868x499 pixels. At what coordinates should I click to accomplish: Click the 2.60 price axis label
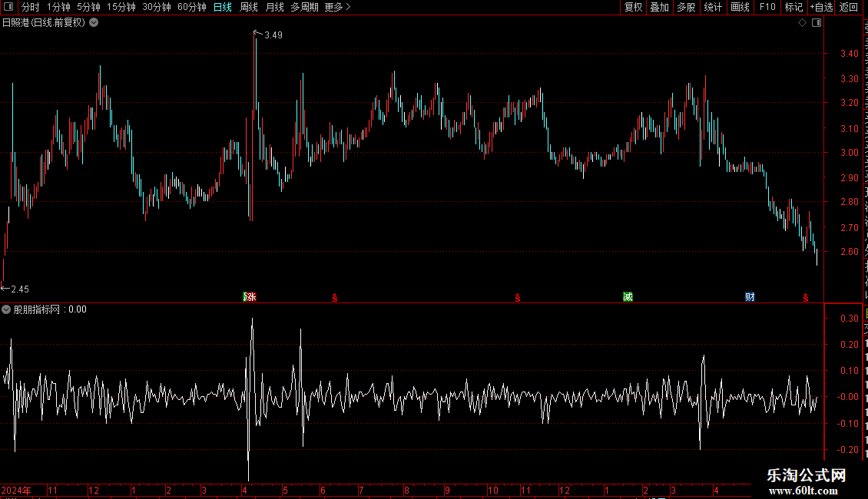click(x=850, y=252)
